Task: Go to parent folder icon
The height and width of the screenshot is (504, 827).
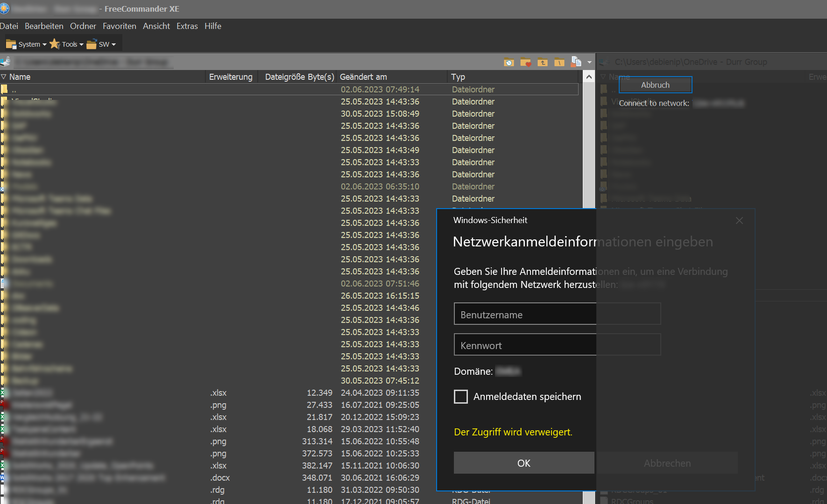Action: 542,62
